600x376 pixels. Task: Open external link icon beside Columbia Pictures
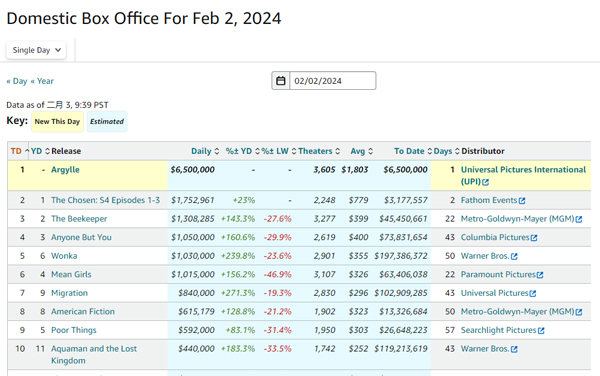pyautogui.click(x=534, y=238)
